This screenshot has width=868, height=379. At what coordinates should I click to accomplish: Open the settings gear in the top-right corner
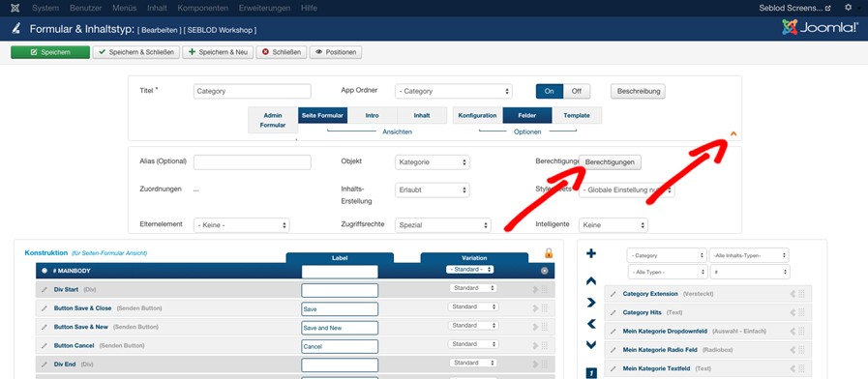point(848,8)
